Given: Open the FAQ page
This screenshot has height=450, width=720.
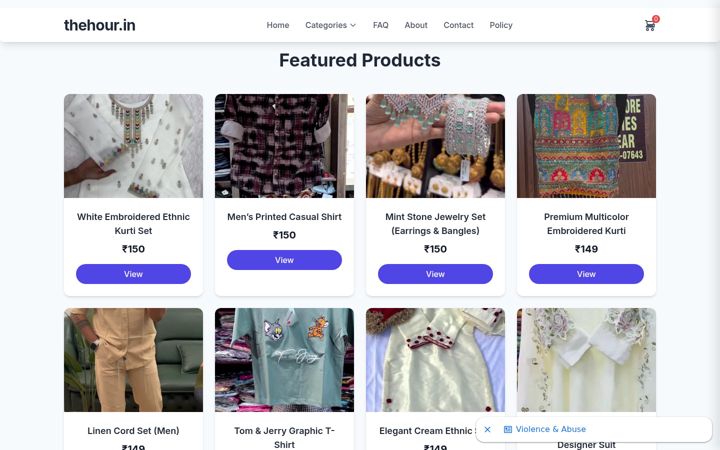Looking at the screenshot, I should pyautogui.click(x=380, y=25).
